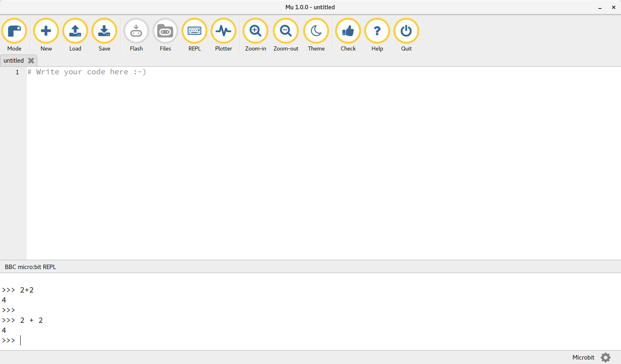The height and width of the screenshot is (364, 621).
Task: Click the '2 + 2' REPL entry
Action: point(32,320)
